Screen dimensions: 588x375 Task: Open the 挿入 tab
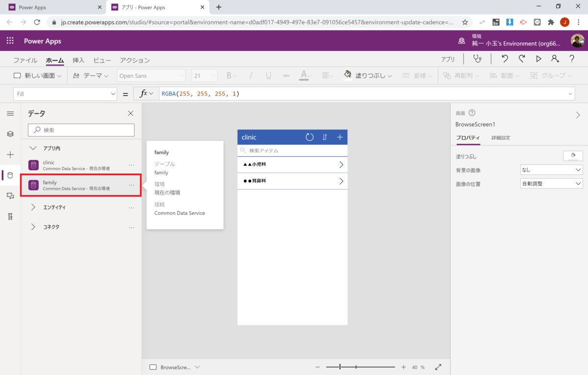pos(78,60)
